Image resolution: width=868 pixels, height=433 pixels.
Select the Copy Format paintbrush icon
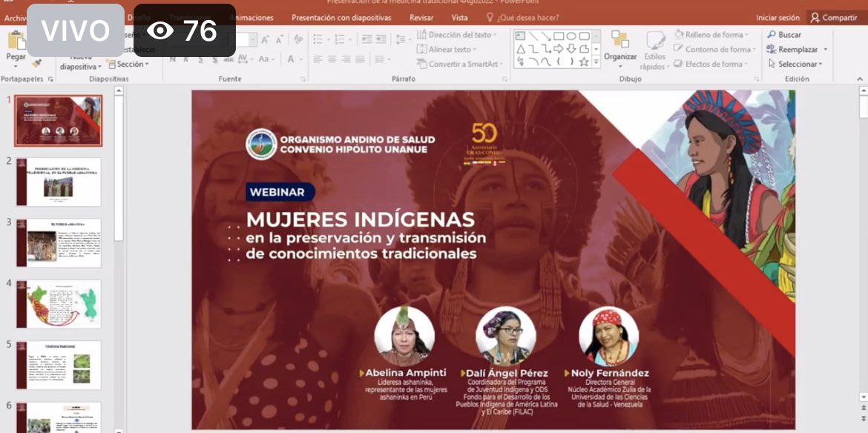coord(37,63)
